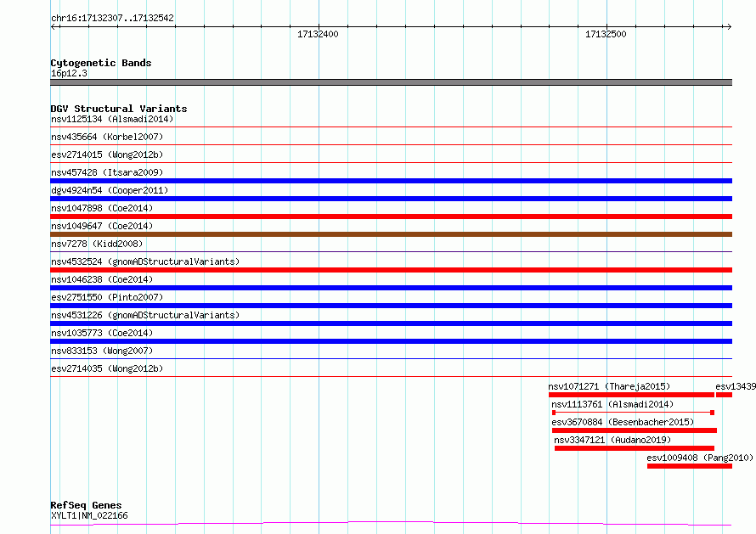This screenshot has width=756, height=534.
Task: Open variant esv2751550 (Pinto2007) label
Action: (x=107, y=297)
